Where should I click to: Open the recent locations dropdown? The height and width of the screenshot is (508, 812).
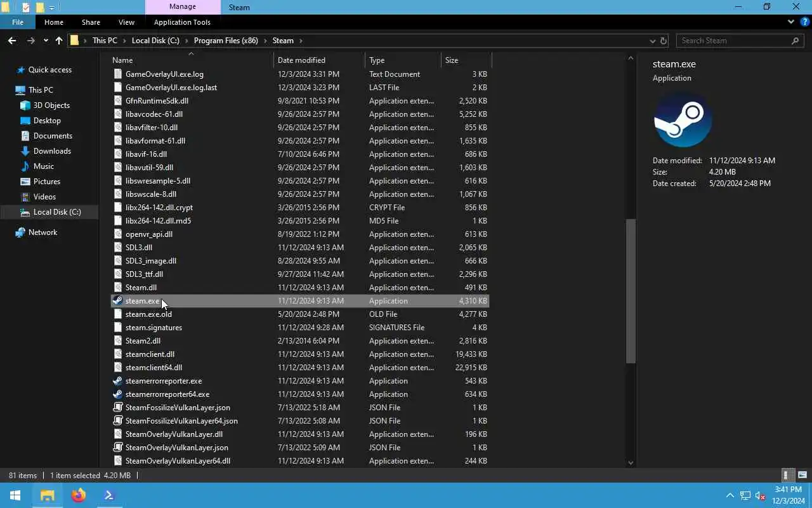[x=46, y=41]
